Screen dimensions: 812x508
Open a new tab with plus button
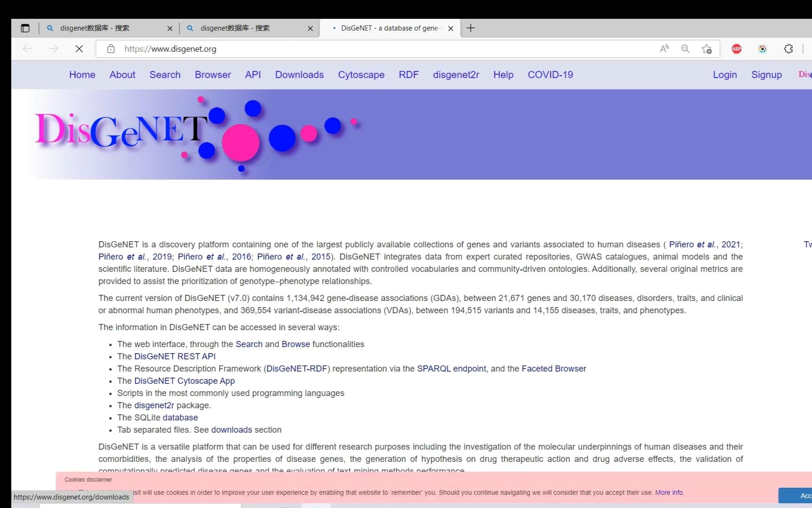pos(470,28)
